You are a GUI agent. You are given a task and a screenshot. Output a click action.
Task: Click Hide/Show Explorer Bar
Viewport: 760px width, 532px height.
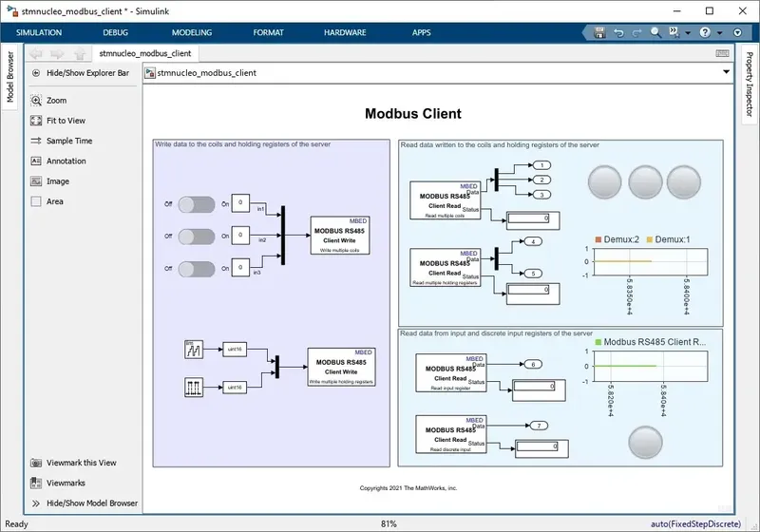[81, 73]
